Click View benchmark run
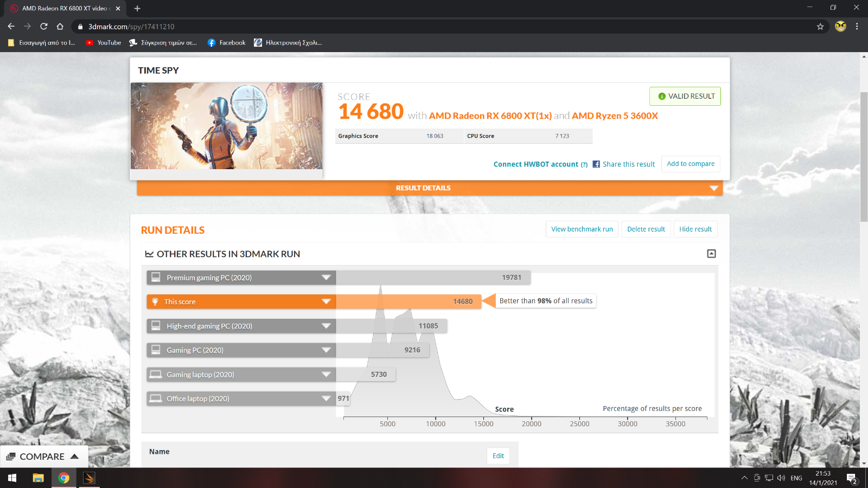Screen dimensions: 868x488 click(582, 229)
